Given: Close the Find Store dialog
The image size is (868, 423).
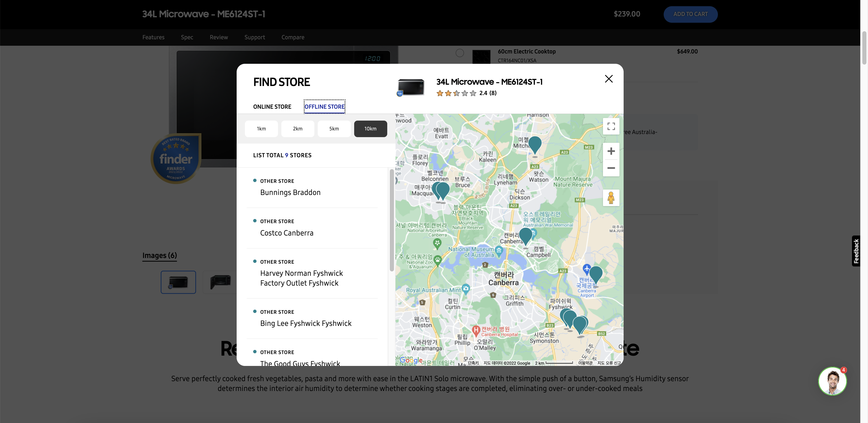Looking at the screenshot, I should 609,79.
